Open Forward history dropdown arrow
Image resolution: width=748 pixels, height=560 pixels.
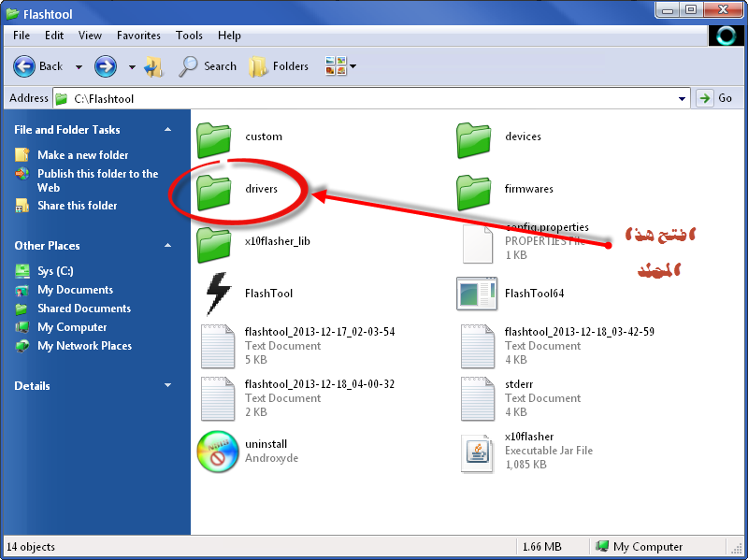pos(132,66)
